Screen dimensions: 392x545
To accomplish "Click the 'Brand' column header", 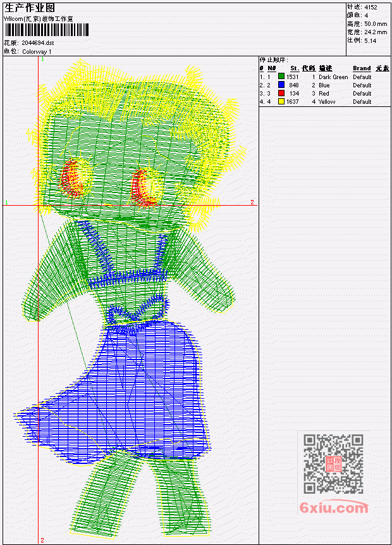I will pos(362,68).
